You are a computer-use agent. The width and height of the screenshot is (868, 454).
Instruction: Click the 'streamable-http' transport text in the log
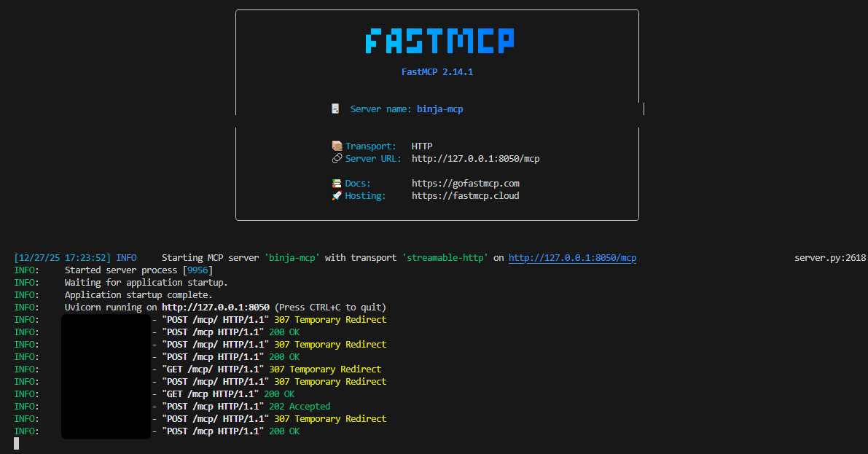coord(445,258)
